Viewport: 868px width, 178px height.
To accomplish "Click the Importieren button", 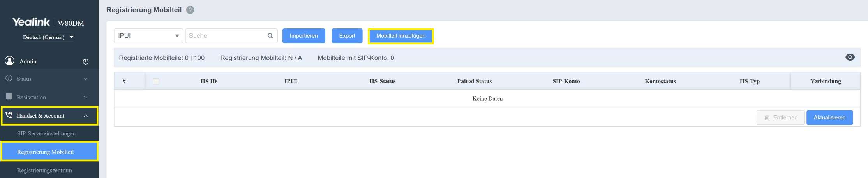I will [303, 36].
